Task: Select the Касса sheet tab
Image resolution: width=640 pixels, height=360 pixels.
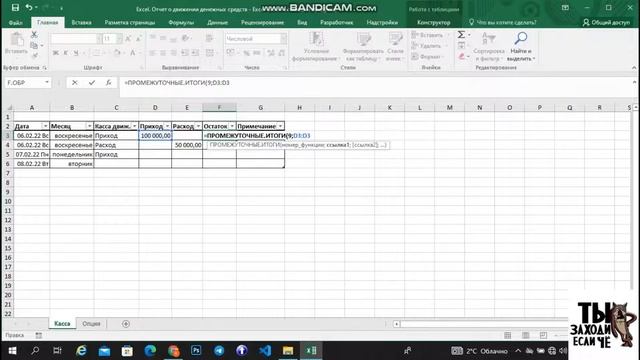Action: coord(62,324)
